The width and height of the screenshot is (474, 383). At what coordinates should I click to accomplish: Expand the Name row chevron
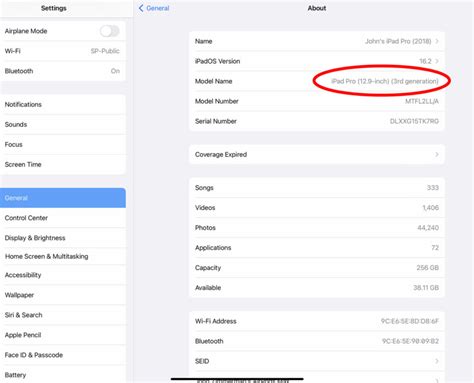[x=437, y=41]
